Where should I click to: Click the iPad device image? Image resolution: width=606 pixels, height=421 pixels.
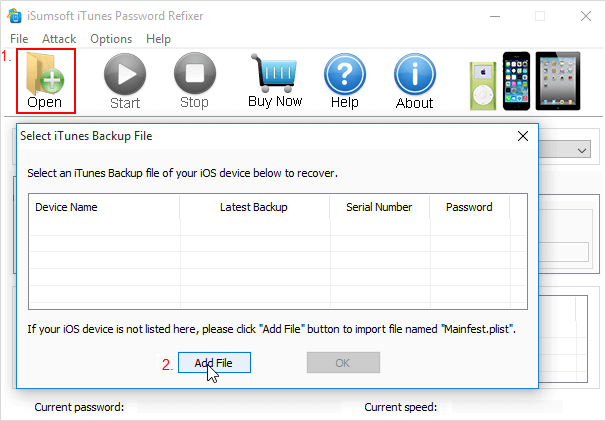pyautogui.click(x=557, y=80)
